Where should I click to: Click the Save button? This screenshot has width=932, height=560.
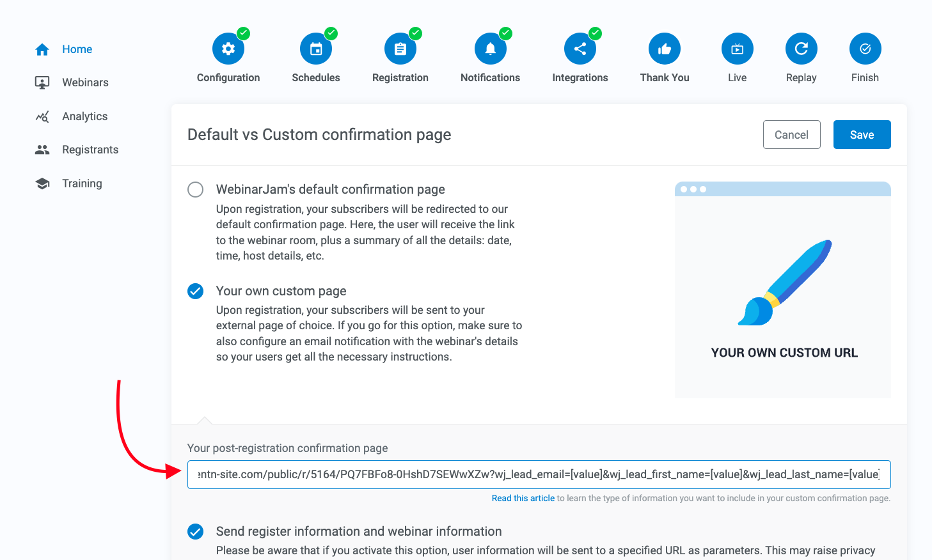click(862, 135)
